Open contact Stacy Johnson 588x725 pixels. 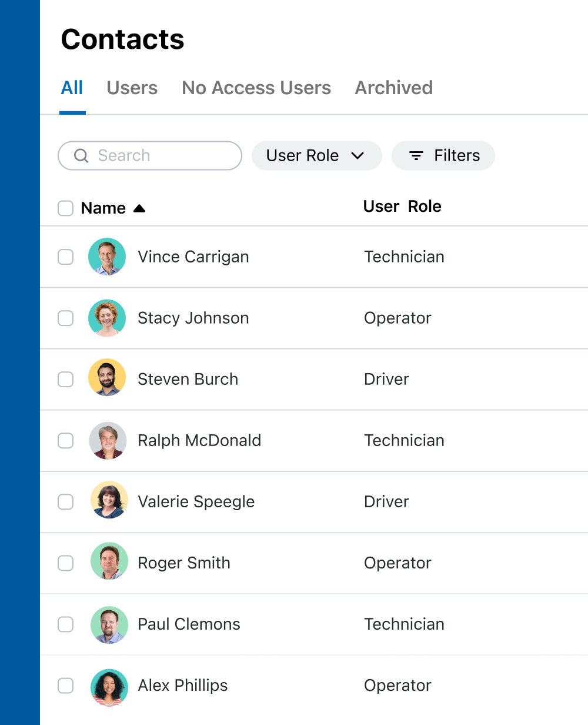pos(193,318)
